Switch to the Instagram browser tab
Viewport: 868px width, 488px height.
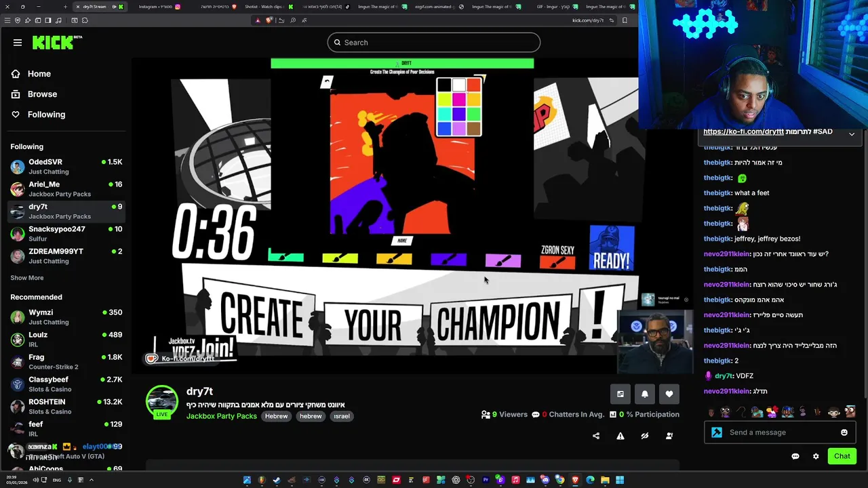click(x=160, y=7)
